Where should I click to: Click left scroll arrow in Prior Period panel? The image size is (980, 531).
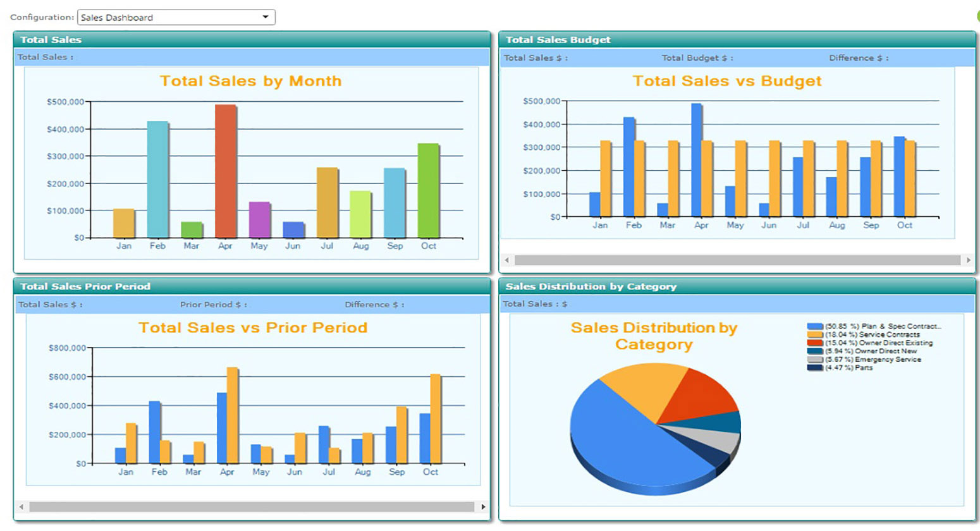(x=21, y=507)
